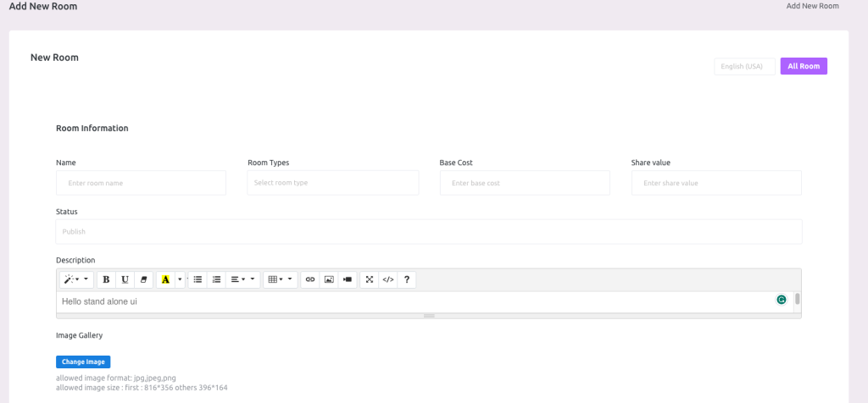
Task: Click the 'Image Gallery' label
Action: pyautogui.click(x=79, y=335)
